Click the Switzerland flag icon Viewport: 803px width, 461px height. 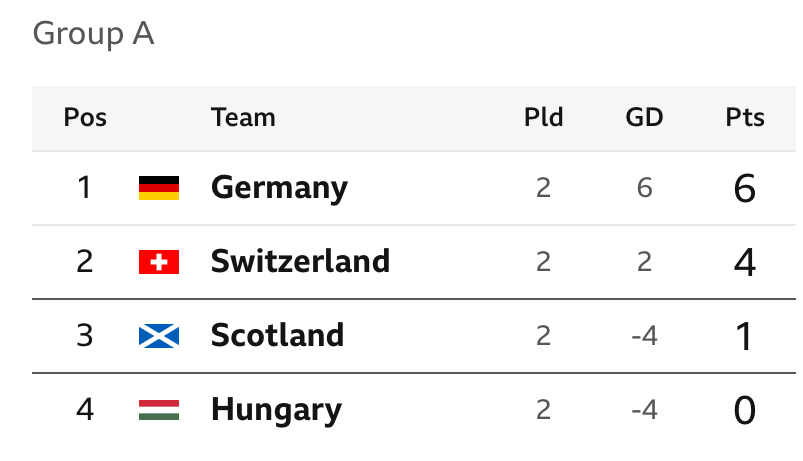pyautogui.click(x=159, y=262)
